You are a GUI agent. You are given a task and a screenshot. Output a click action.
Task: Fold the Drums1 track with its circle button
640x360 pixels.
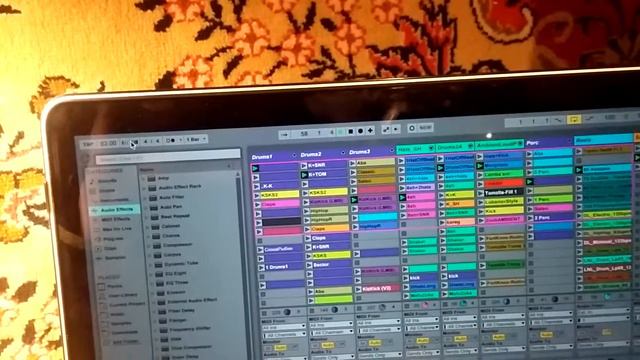294,156
